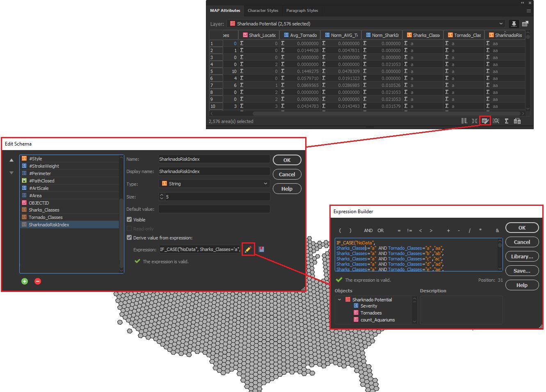Select the Sigma statistics icon in the toolbar
This screenshot has width=546, height=392.
click(507, 121)
